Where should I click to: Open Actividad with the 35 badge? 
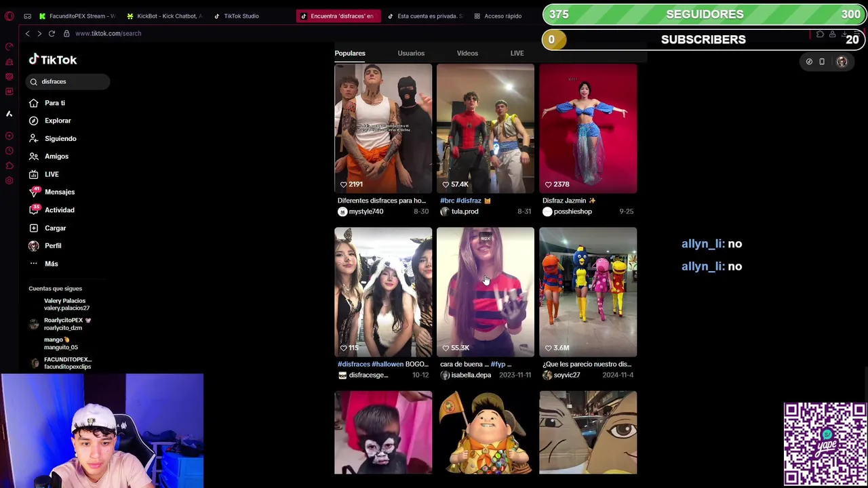tap(52, 210)
